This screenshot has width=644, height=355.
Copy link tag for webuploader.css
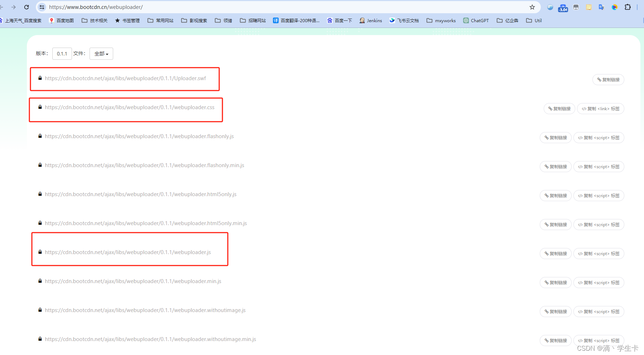(x=601, y=109)
